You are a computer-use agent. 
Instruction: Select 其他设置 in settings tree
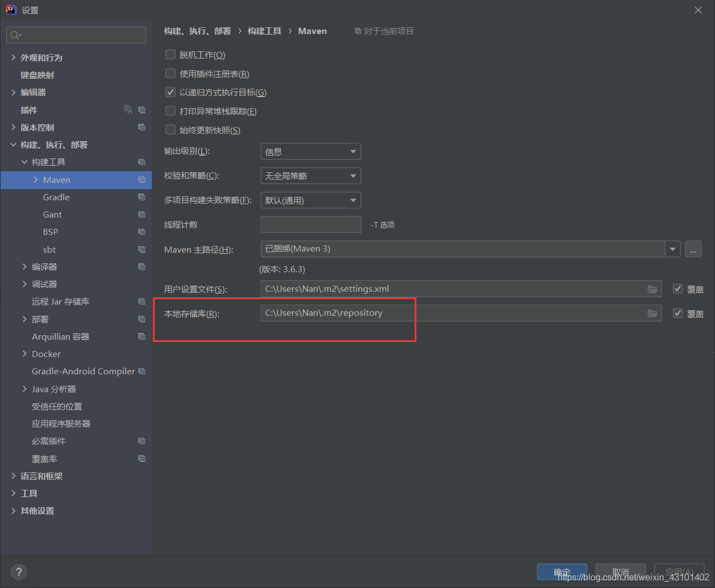click(37, 510)
